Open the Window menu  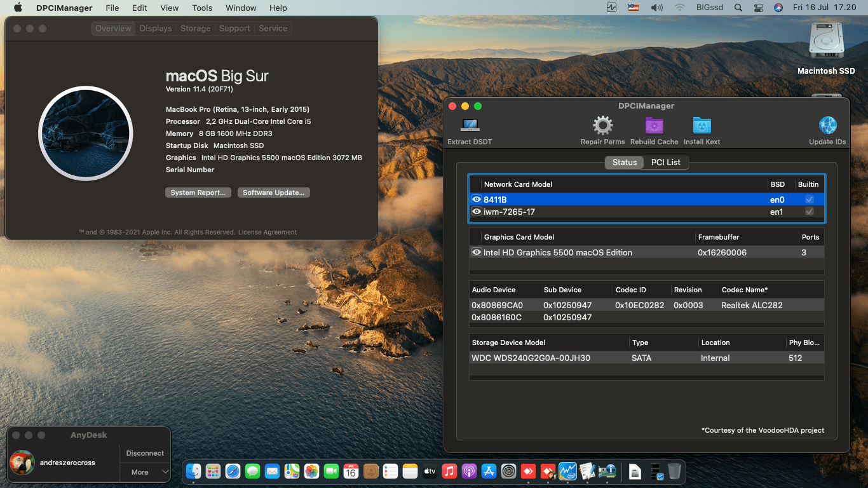[241, 8]
